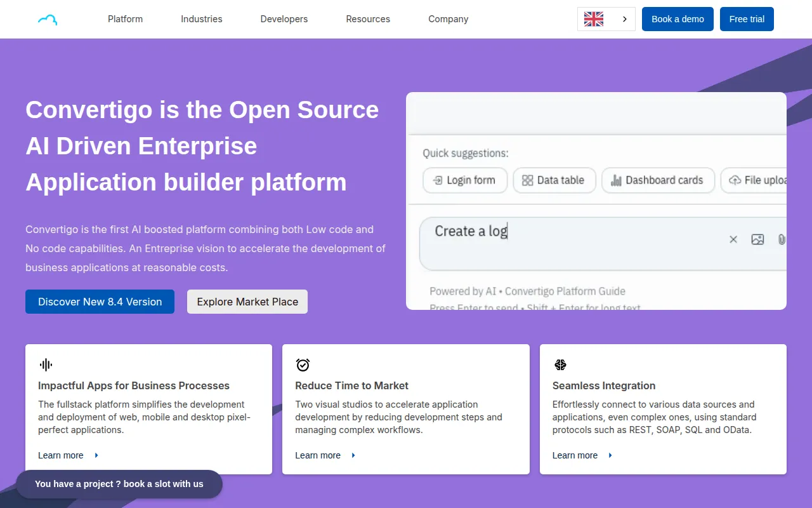Select the Dashboard cards suggestion chip
Viewport: 812px width, 508px height.
coord(658,180)
